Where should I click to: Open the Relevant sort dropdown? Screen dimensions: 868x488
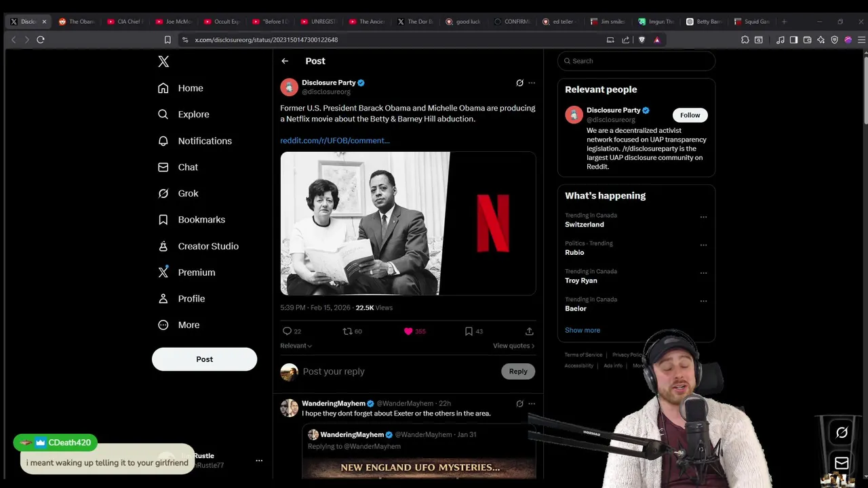pyautogui.click(x=296, y=346)
